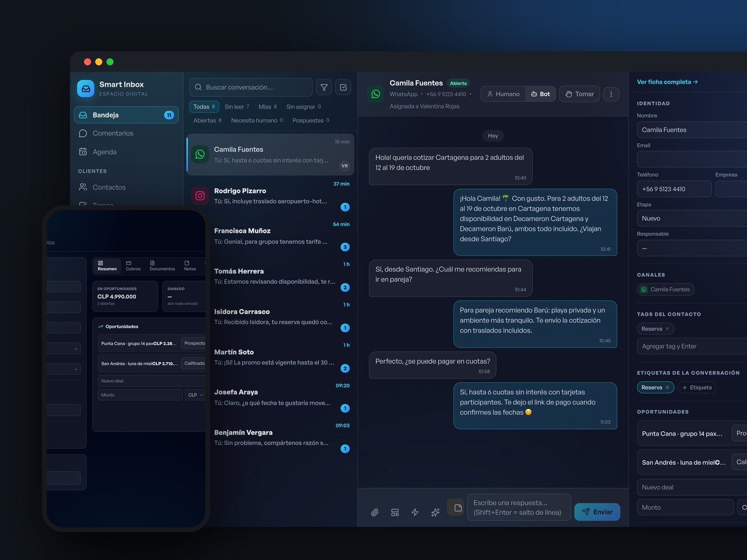Open the Tomás Herrera conversation

(271, 276)
